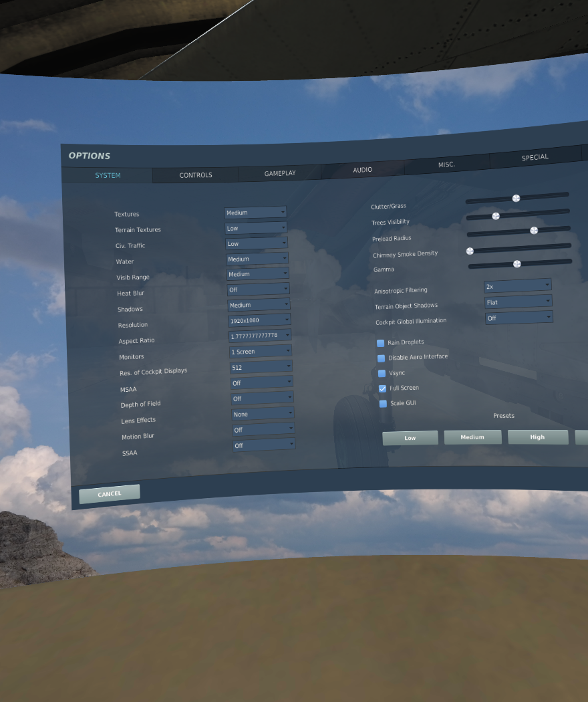Toggle the Disable Aero Interface checkbox
This screenshot has height=702, width=588.
(382, 358)
